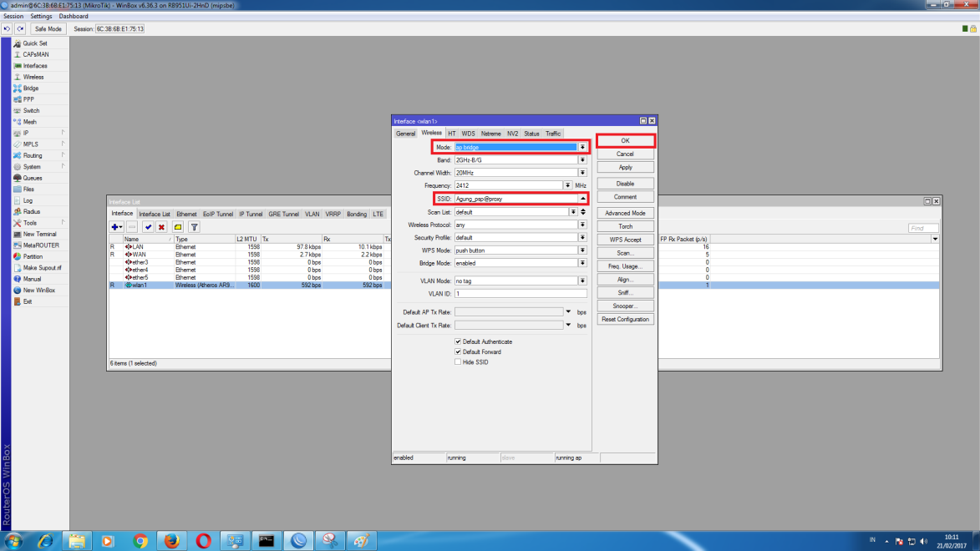Click SSID input field

coord(516,199)
